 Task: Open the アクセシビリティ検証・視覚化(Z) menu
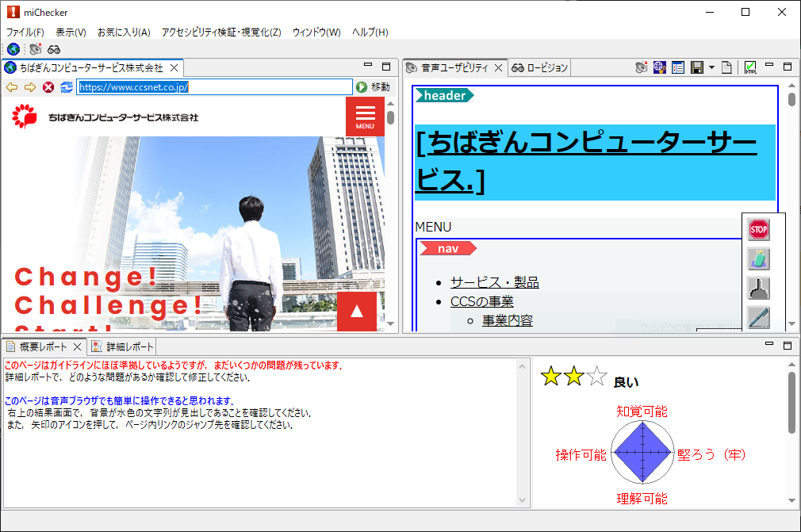[x=221, y=33]
